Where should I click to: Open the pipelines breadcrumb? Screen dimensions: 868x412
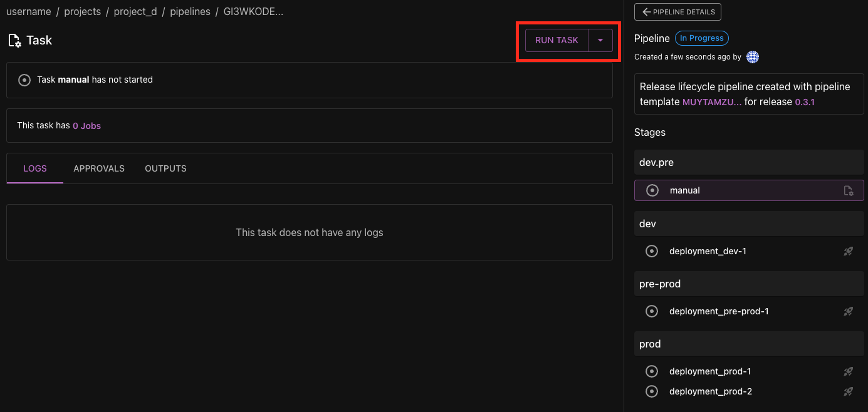click(190, 12)
